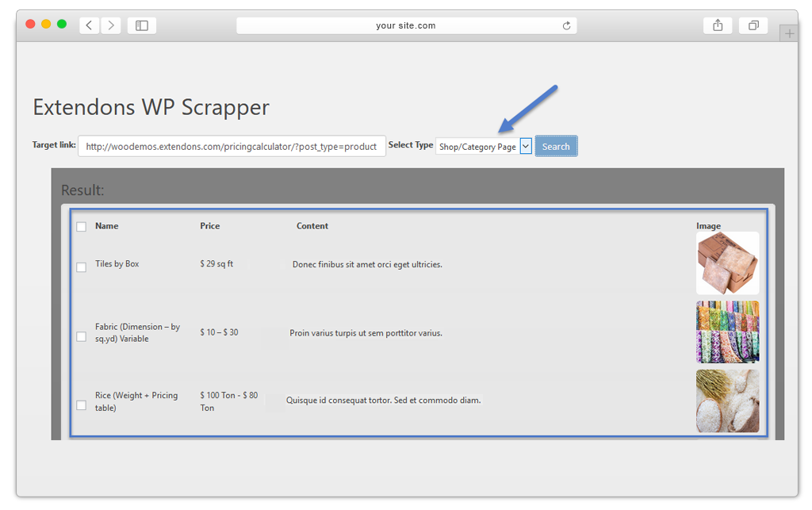Check the Rice product row checkbox
This screenshot has height=510, width=812.
pyautogui.click(x=81, y=405)
